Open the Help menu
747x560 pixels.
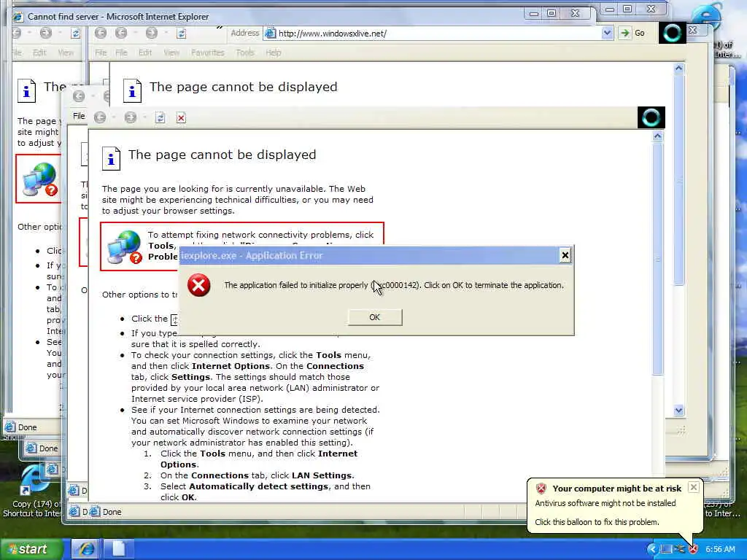[274, 52]
